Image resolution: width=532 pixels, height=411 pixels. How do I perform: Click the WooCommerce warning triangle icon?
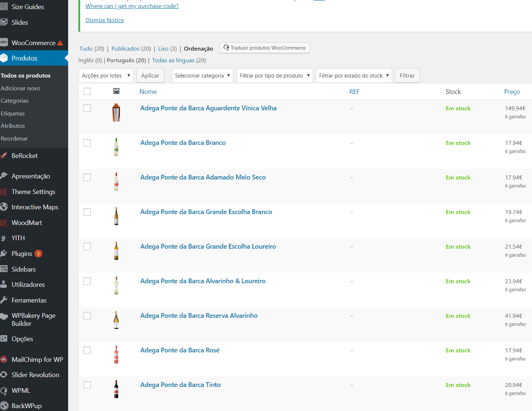click(x=60, y=43)
